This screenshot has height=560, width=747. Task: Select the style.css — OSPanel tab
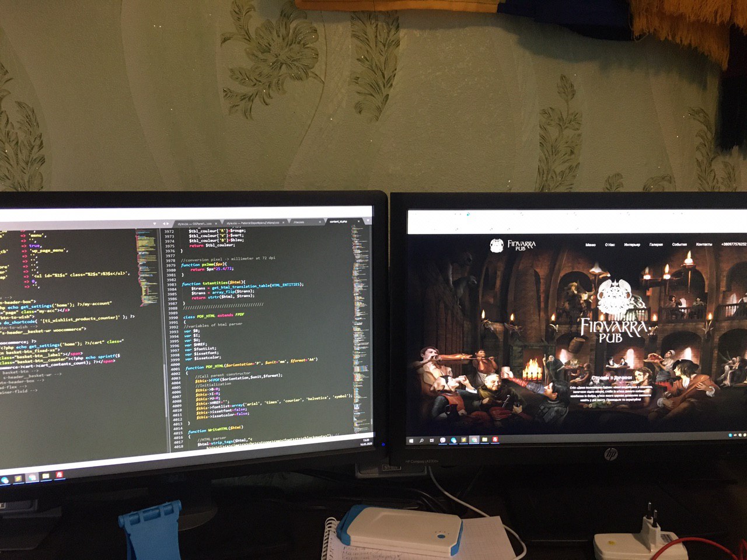coord(198,223)
